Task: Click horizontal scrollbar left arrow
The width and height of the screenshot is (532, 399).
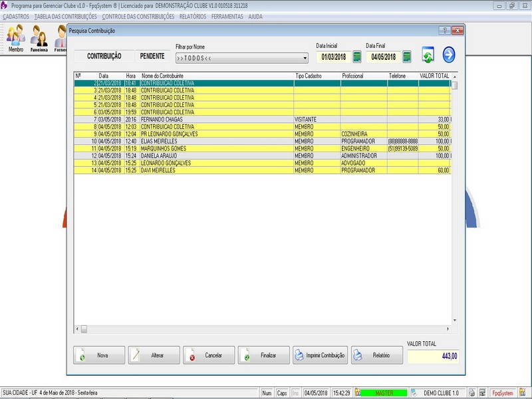Action: (77, 329)
